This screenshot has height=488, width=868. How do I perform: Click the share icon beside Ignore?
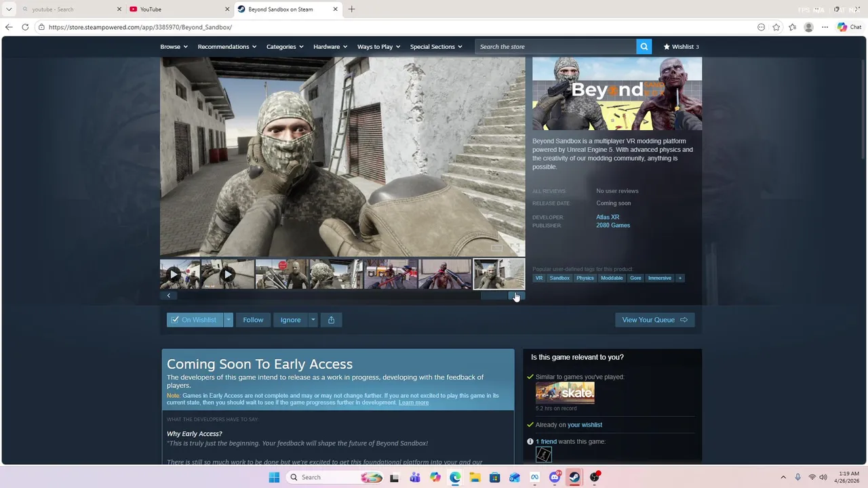[x=331, y=320]
